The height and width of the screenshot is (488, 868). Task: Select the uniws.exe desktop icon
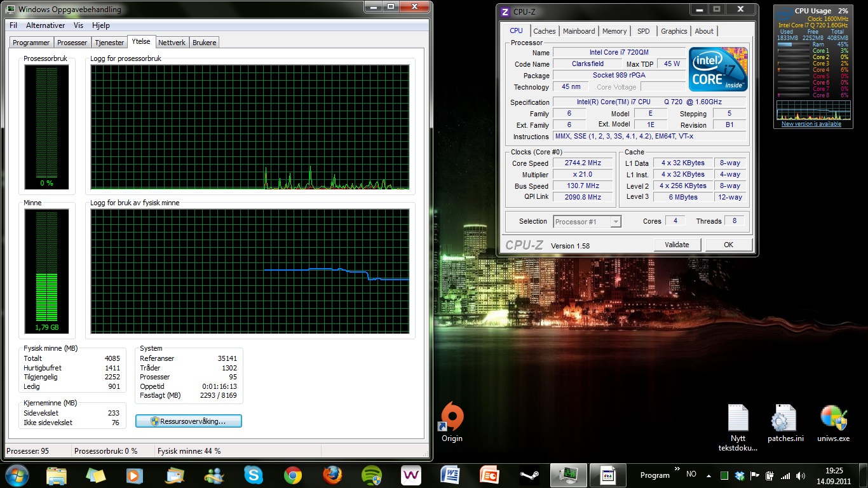[x=833, y=420]
